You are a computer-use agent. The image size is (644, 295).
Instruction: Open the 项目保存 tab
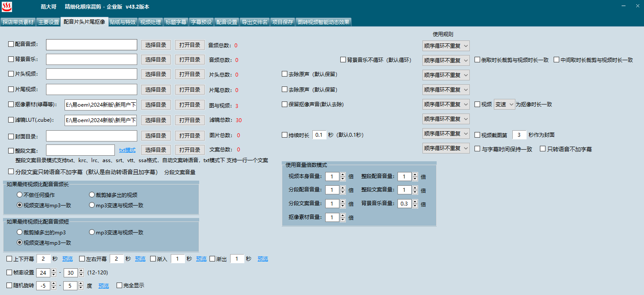pyautogui.click(x=283, y=22)
